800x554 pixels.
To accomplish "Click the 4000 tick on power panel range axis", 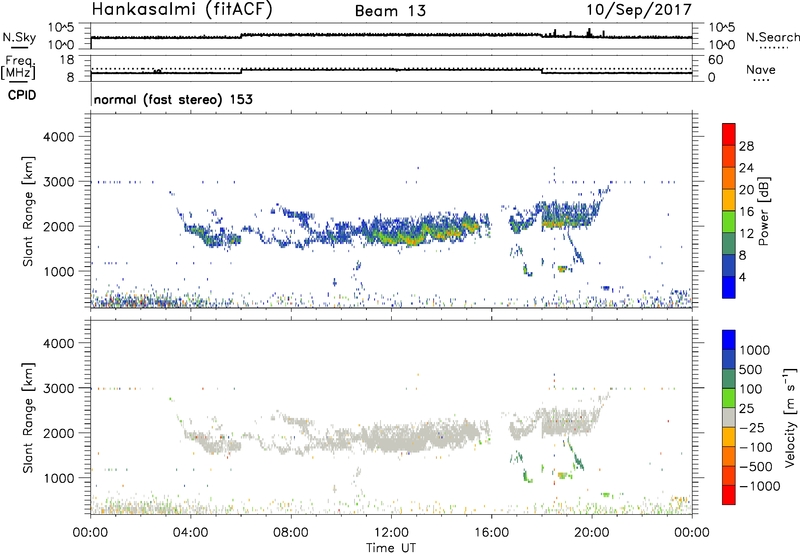I will 59,137.
